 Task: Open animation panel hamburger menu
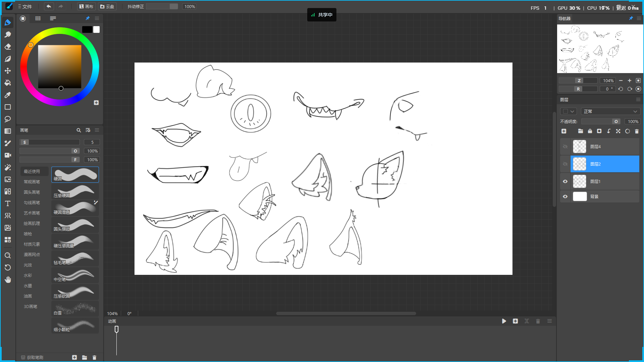click(x=549, y=321)
